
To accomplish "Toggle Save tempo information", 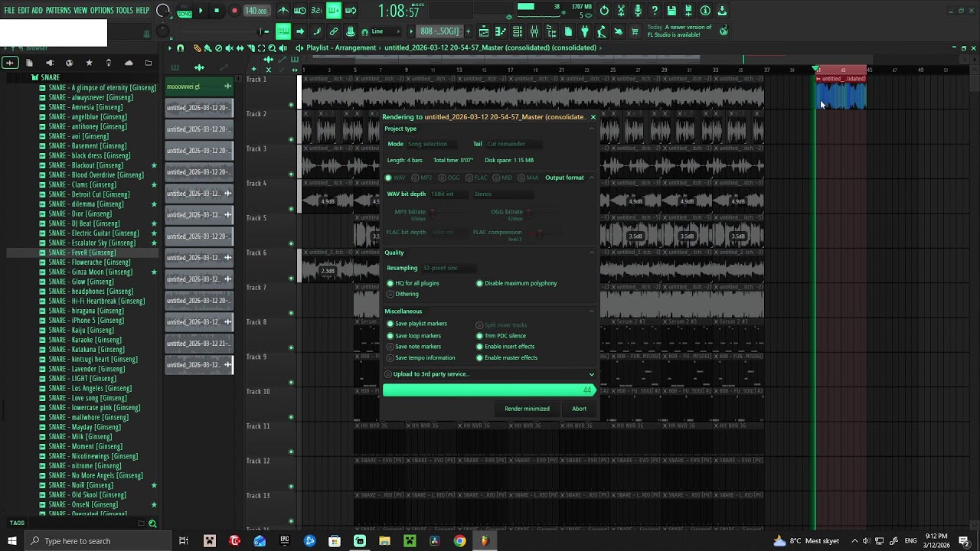I will (421, 357).
